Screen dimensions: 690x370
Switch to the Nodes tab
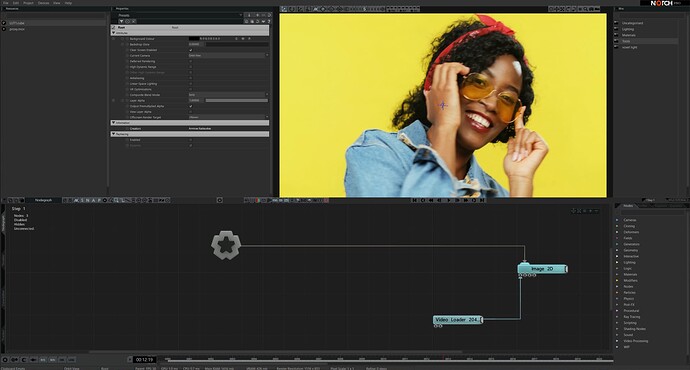pos(628,206)
